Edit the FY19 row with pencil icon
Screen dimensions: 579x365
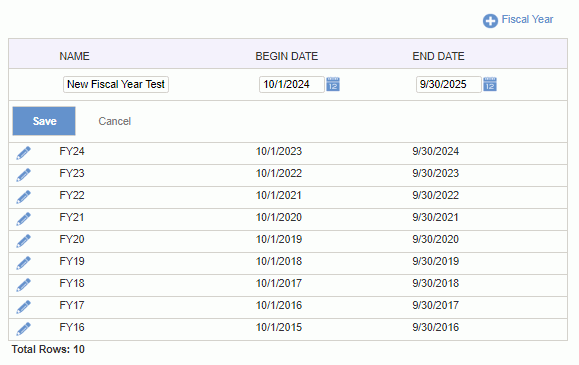tap(23, 263)
